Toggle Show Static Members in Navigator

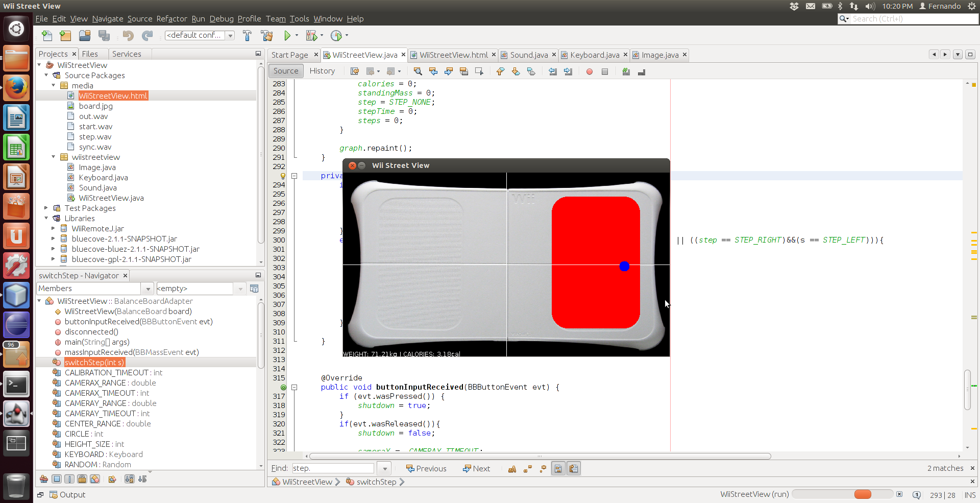(69, 479)
